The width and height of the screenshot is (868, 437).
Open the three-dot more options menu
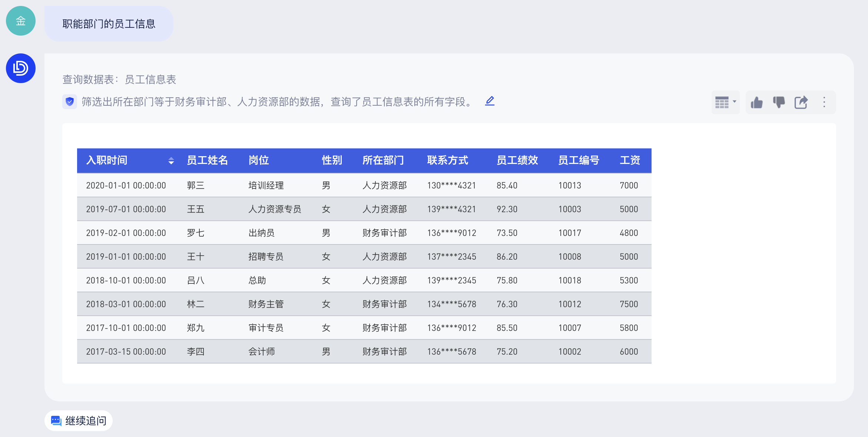click(824, 102)
